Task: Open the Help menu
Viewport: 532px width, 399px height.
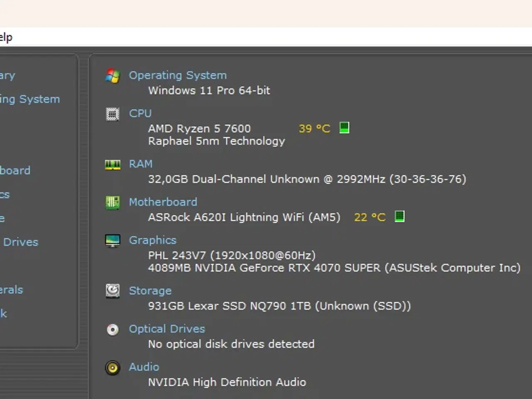Action: [6, 37]
